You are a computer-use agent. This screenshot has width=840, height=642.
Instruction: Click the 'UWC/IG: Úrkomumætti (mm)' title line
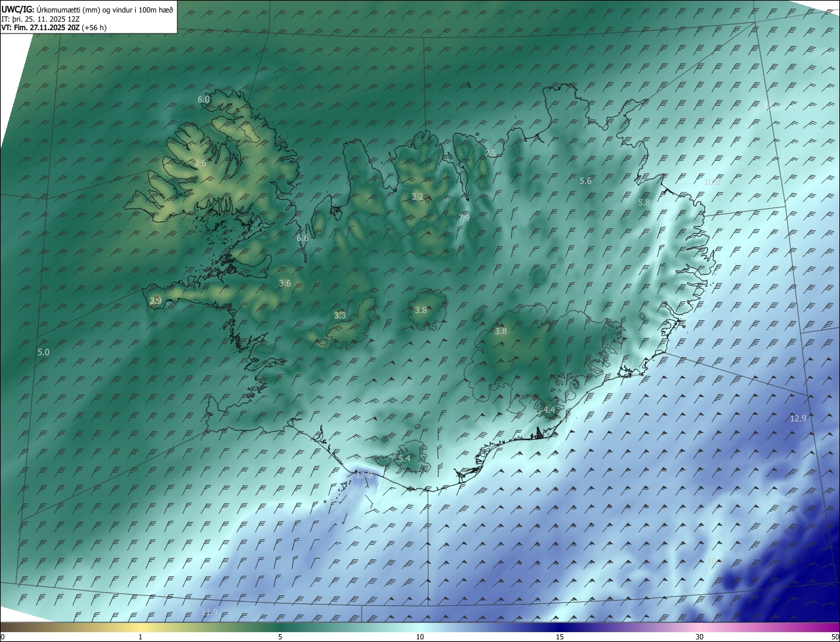point(87,9)
